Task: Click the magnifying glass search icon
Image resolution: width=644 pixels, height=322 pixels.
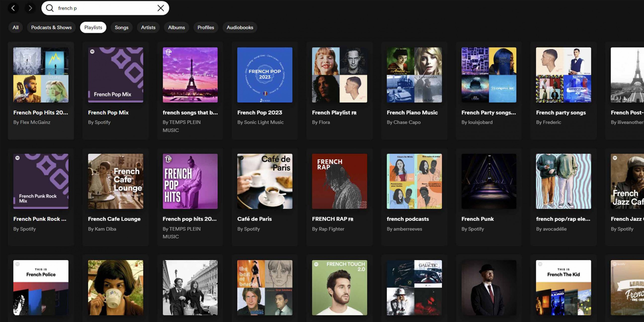Action: click(50, 8)
